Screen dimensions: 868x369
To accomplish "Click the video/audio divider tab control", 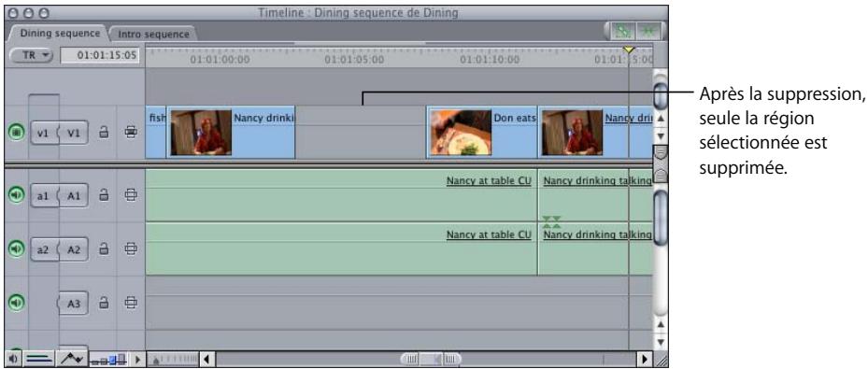I will coord(661,163).
